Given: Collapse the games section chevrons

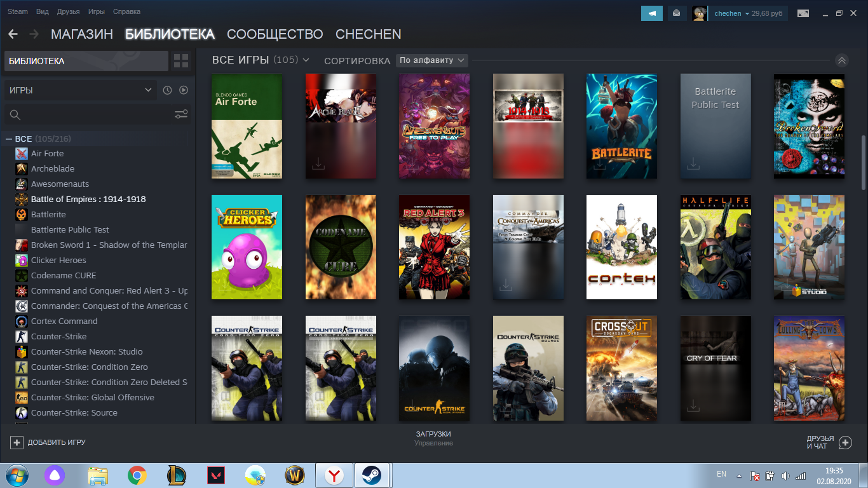Looking at the screenshot, I should (842, 61).
